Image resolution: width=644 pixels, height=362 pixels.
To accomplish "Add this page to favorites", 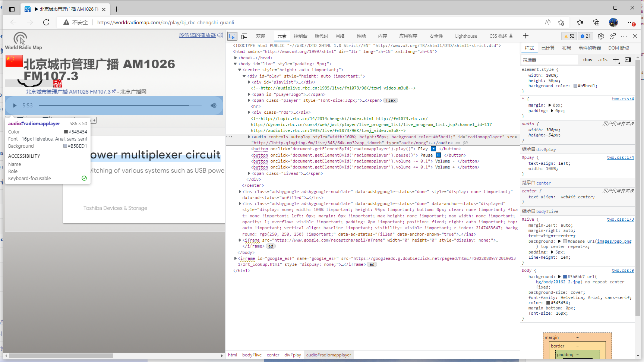I will click(x=561, y=22).
